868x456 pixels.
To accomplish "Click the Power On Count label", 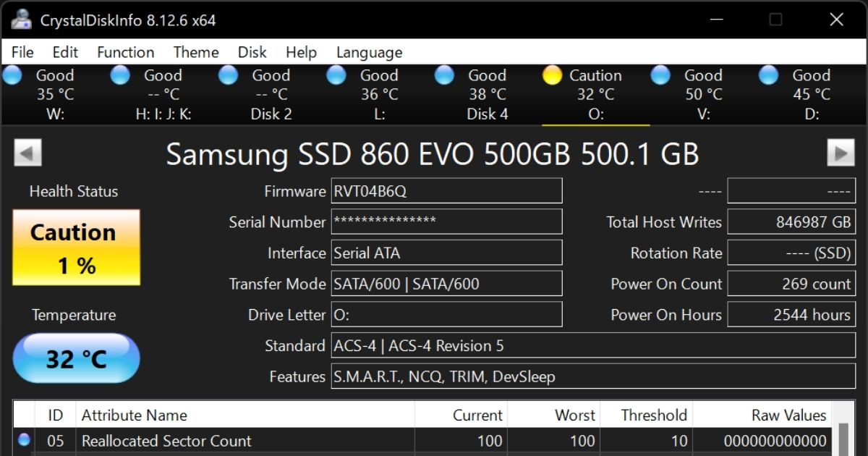I will pyautogui.click(x=666, y=284).
